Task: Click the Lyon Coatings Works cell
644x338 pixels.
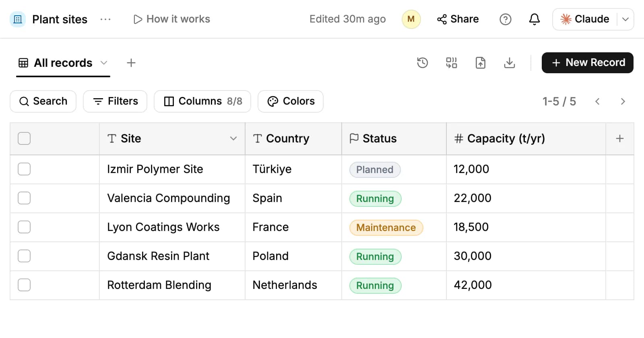Action: [172, 227]
